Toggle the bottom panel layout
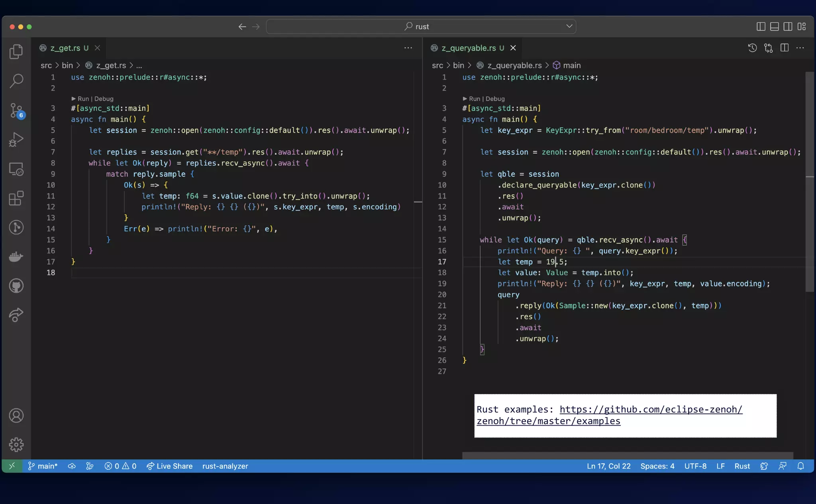Image resolution: width=816 pixels, height=504 pixels. (774, 27)
